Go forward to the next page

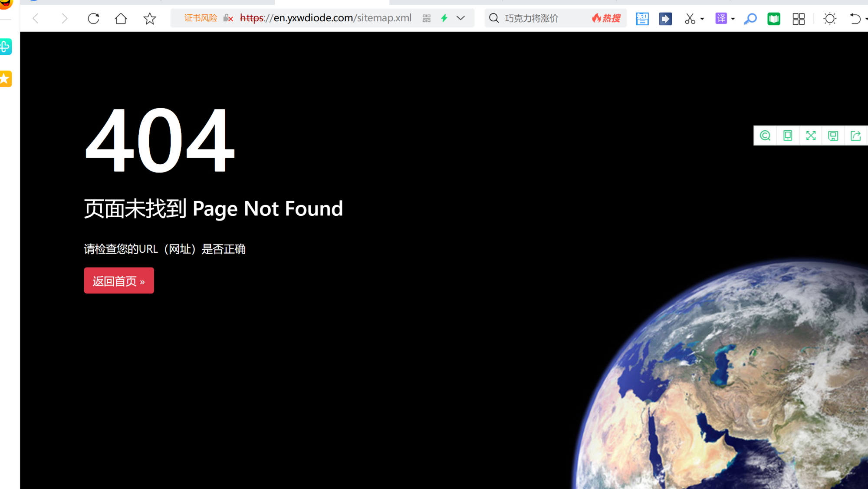(64, 19)
